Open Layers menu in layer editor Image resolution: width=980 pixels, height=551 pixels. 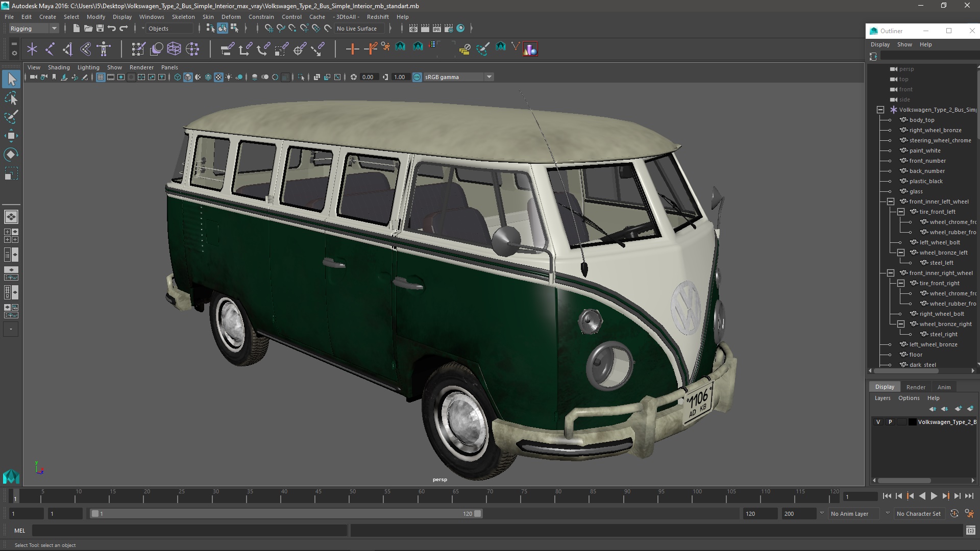click(882, 398)
